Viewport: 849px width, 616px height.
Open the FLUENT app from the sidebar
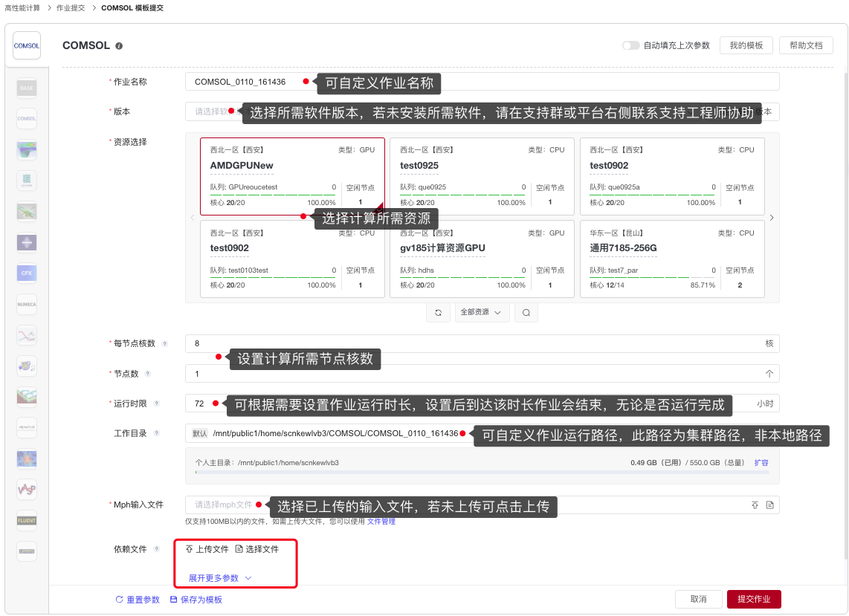click(27, 520)
